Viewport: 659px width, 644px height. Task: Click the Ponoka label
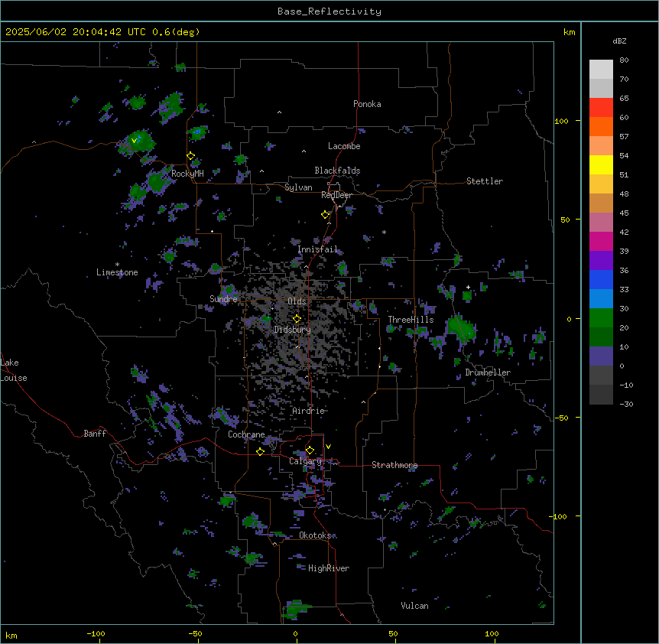[x=367, y=104]
